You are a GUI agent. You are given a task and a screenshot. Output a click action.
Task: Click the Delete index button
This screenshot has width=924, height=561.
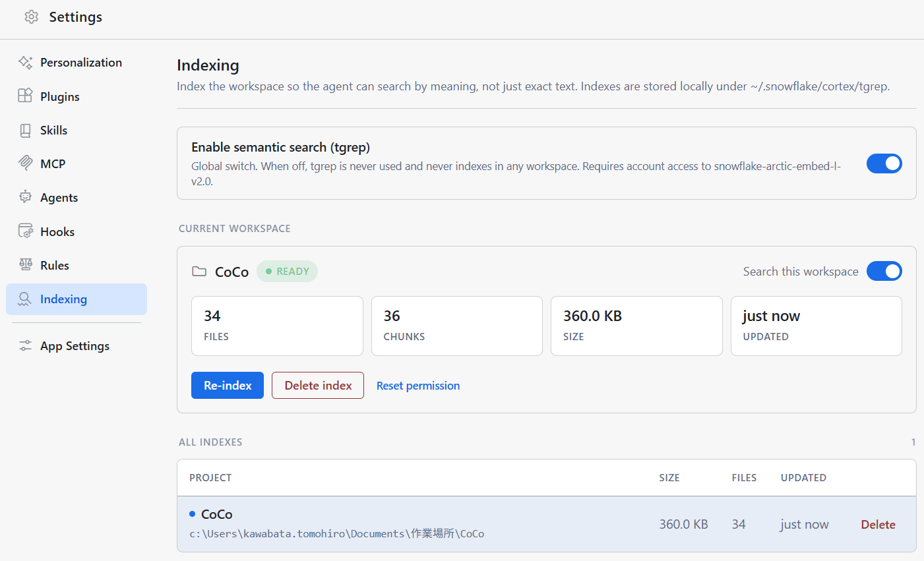coord(318,386)
